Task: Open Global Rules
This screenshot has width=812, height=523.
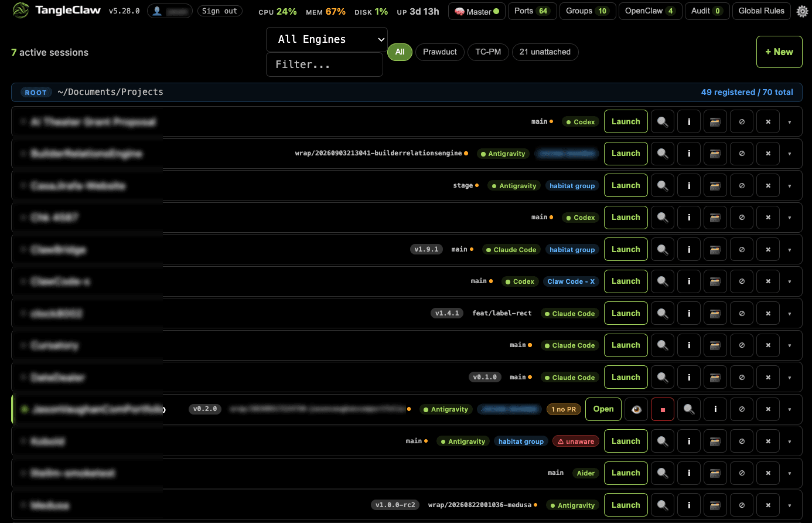Action: click(x=761, y=11)
